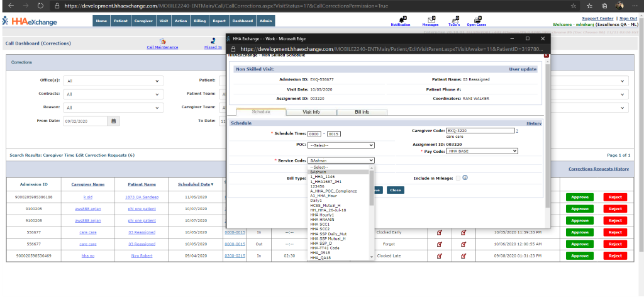644x297 pixels.
Task: Click the Include in Mileage info icon
Action: (465, 178)
